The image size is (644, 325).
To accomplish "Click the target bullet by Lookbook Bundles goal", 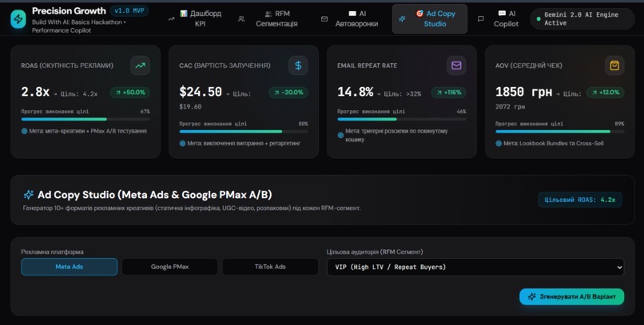I will 499,144.
